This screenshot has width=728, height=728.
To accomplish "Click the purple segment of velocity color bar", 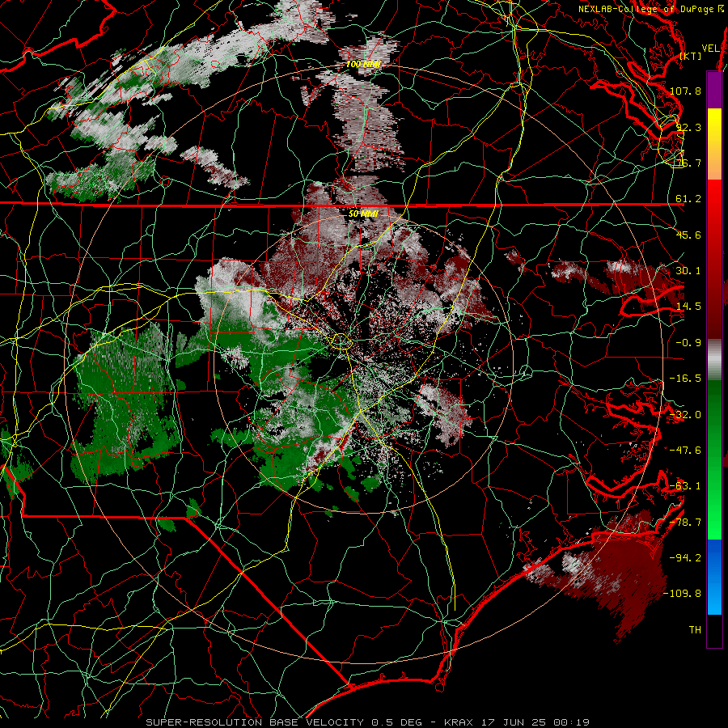I will pyautogui.click(x=714, y=90).
